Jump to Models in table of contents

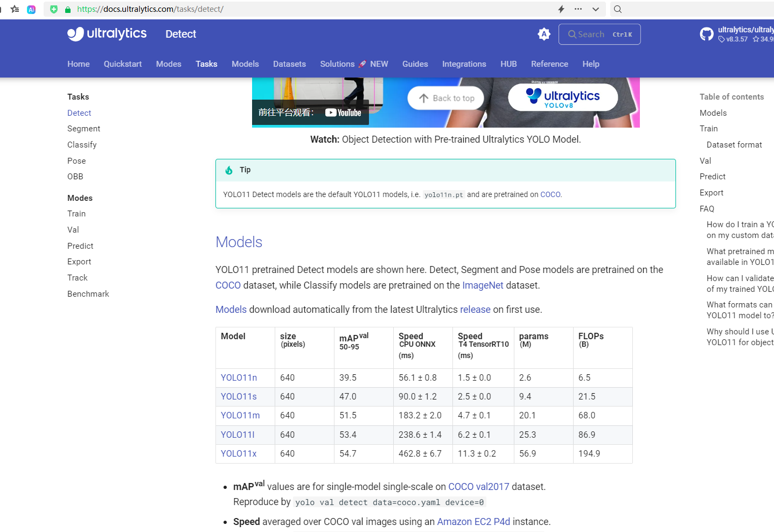click(x=713, y=113)
